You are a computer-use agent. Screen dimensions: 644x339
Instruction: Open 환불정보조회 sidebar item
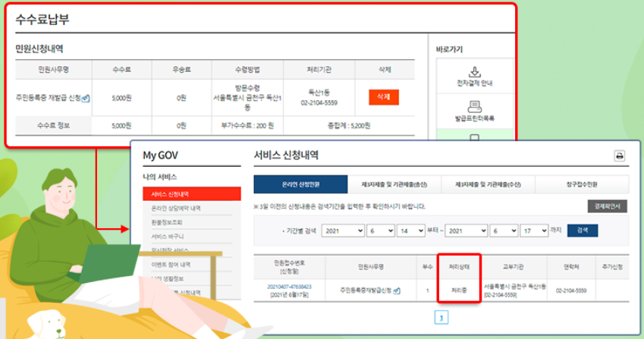[167, 222]
